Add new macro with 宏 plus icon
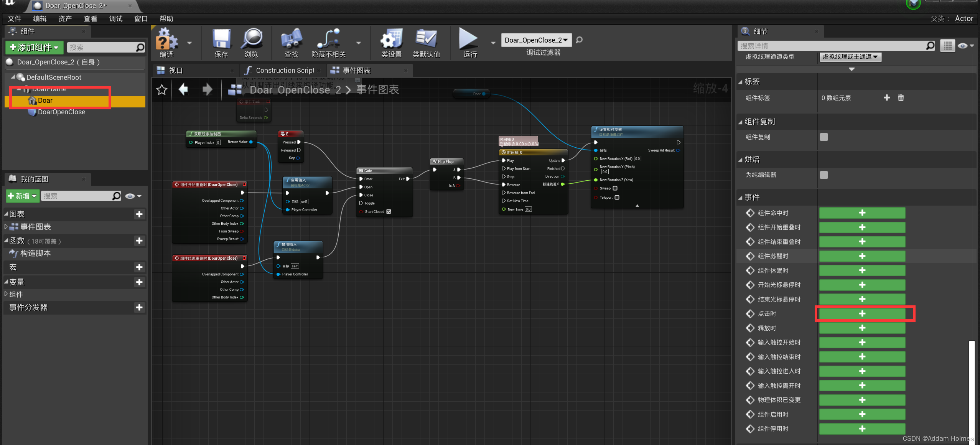The image size is (980, 445). [139, 267]
